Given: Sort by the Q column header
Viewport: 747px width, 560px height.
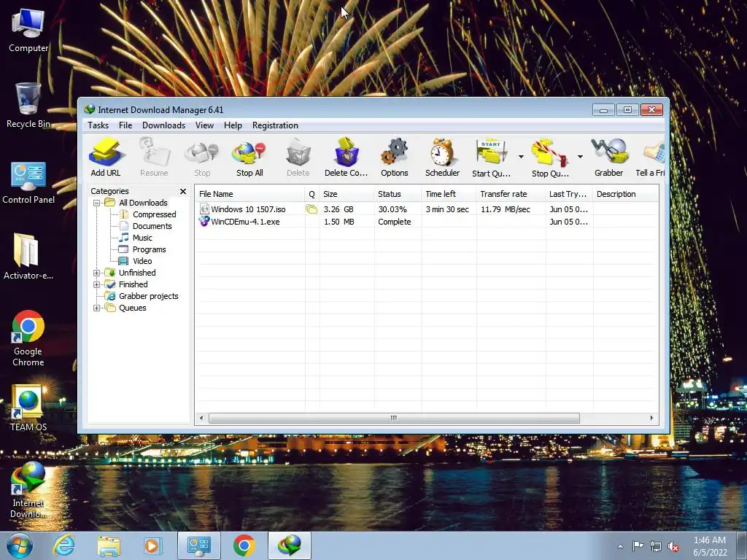Looking at the screenshot, I should point(312,194).
